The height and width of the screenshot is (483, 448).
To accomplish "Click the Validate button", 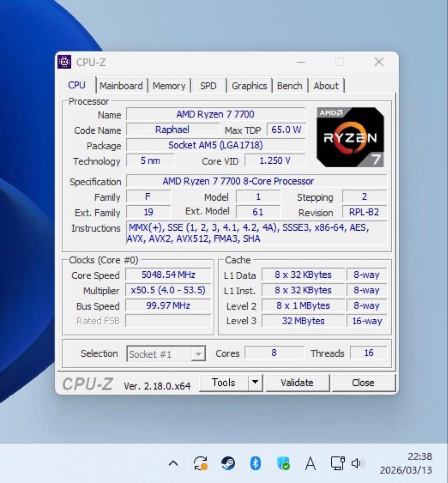I will coord(297,382).
